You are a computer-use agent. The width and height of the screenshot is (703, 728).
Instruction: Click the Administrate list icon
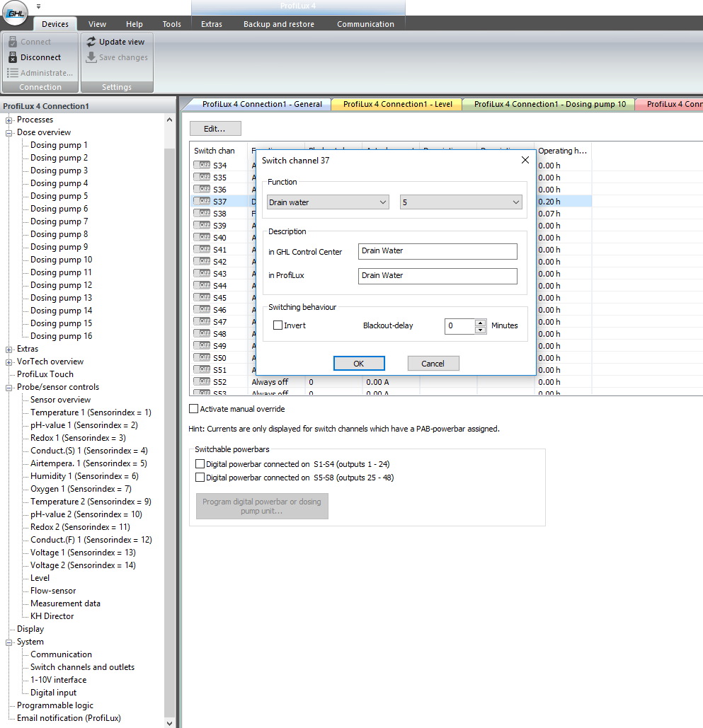pyautogui.click(x=13, y=73)
